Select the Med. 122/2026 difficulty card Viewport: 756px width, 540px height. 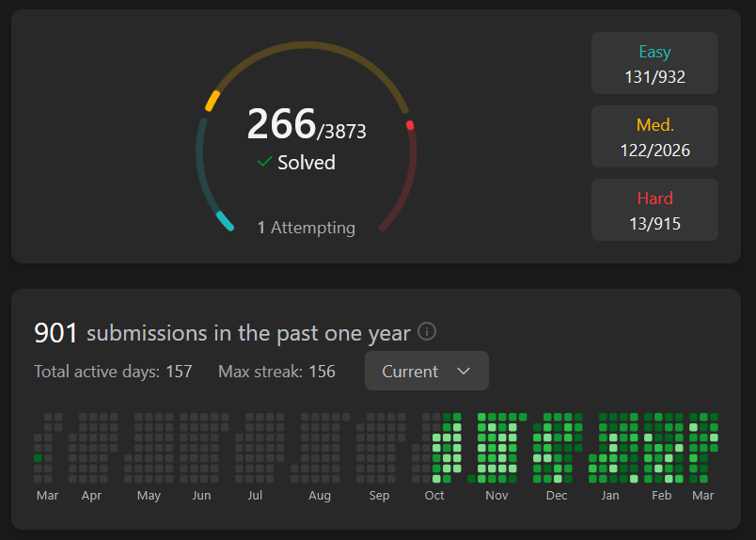pyautogui.click(x=654, y=136)
